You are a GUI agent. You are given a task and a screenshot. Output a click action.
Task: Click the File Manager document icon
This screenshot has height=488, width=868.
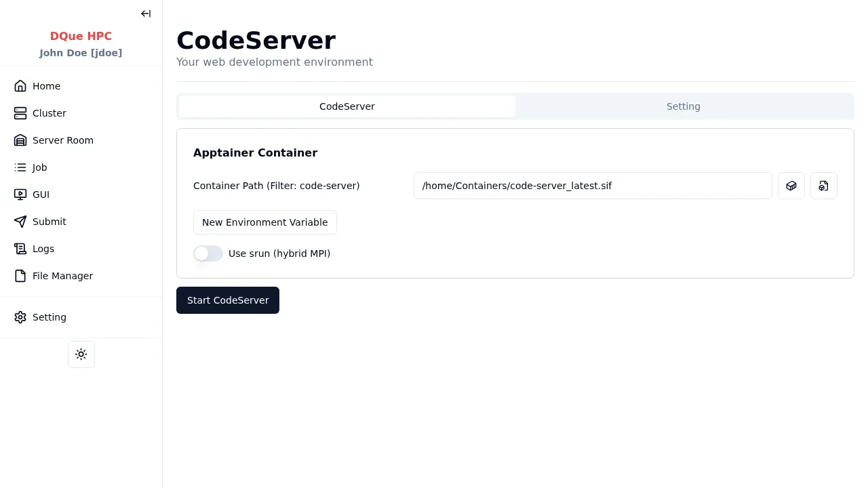20,276
